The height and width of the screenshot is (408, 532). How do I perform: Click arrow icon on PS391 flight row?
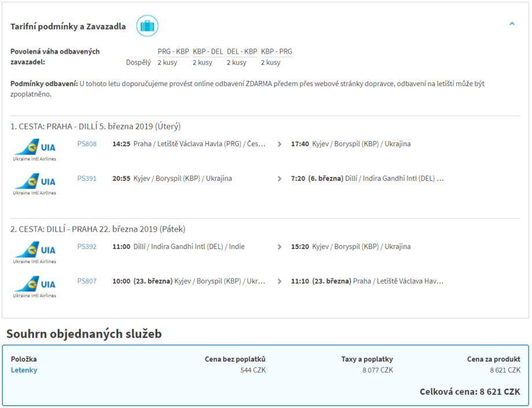pyautogui.click(x=280, y=179)
